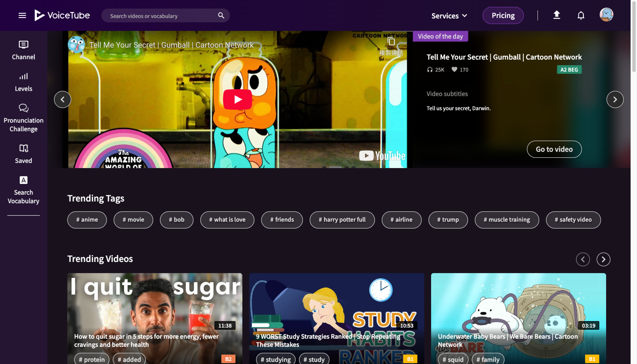Click the search magnifier icon

[221, 15]
